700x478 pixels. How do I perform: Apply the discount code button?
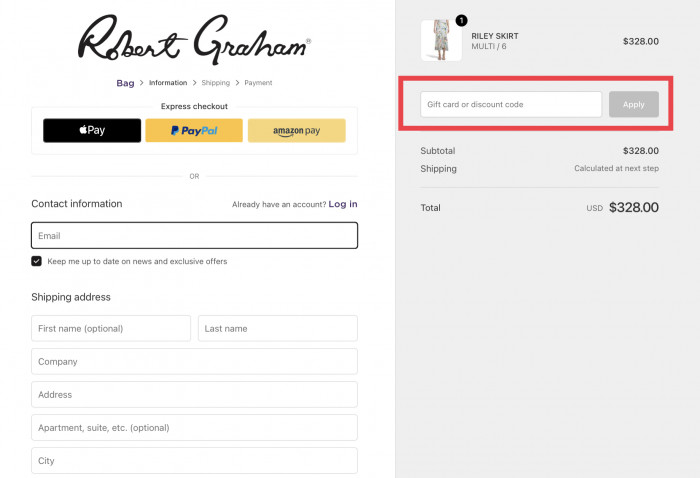tap(634, 104)
